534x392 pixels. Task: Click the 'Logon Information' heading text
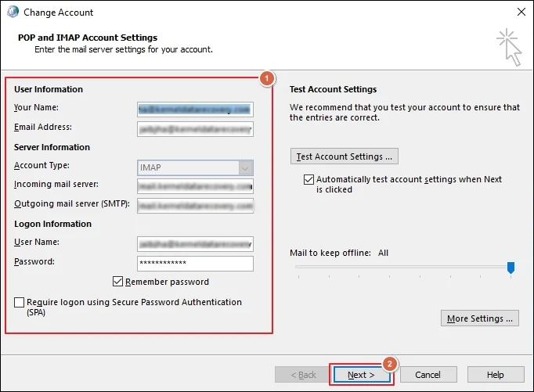pos(52,224)
